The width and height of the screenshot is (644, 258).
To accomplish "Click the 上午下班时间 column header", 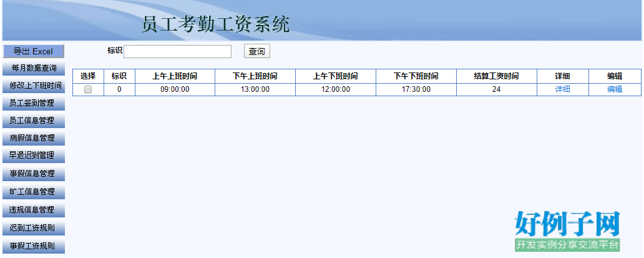I will point(336,76).
